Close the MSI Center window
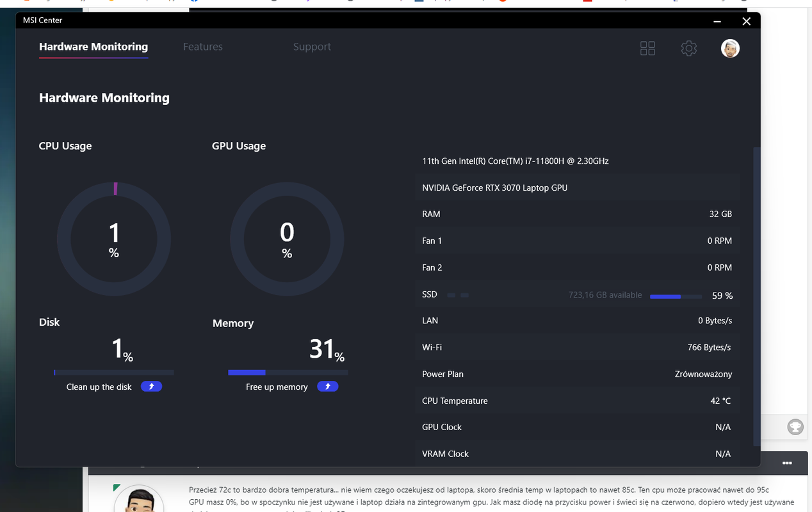 746,21
